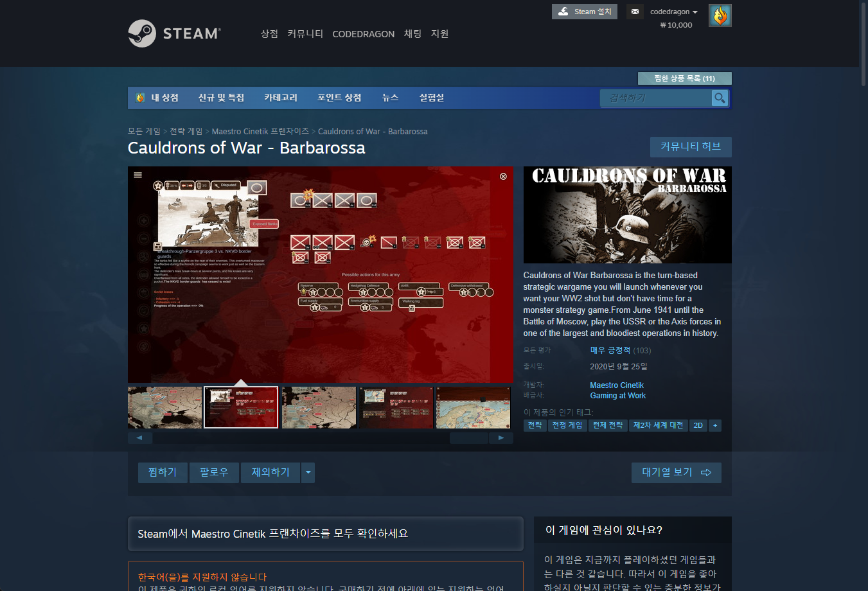Click the left arrow of thumbnail strip
The height and width of the screenshot is (591, 868).
pos(139,438)
